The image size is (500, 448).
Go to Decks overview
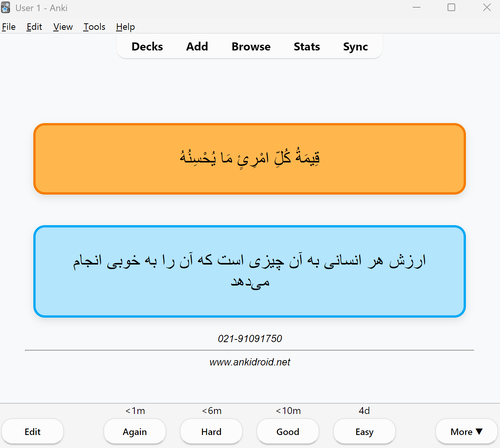click(x=147, y=47)
